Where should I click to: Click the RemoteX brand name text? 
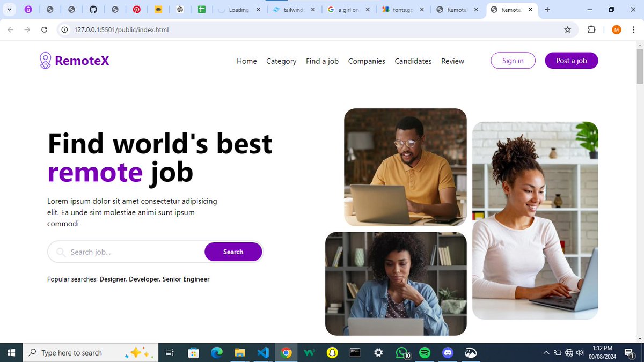[x=82, y=61]
